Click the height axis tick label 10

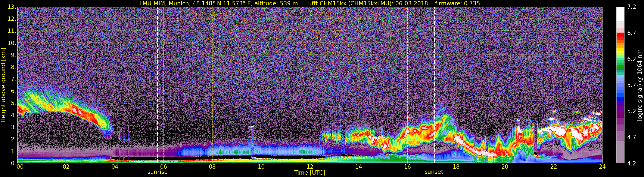click(x=12, y=43)
